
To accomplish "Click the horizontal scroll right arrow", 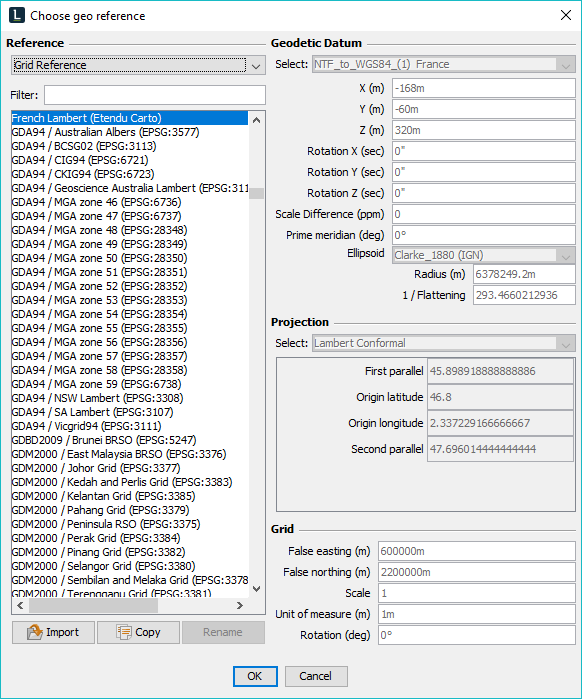I will 240,605.
